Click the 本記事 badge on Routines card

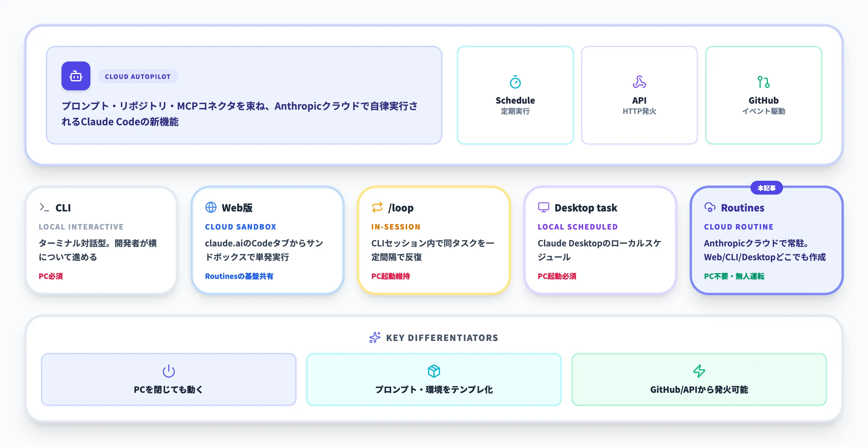[x=766, y=188]
